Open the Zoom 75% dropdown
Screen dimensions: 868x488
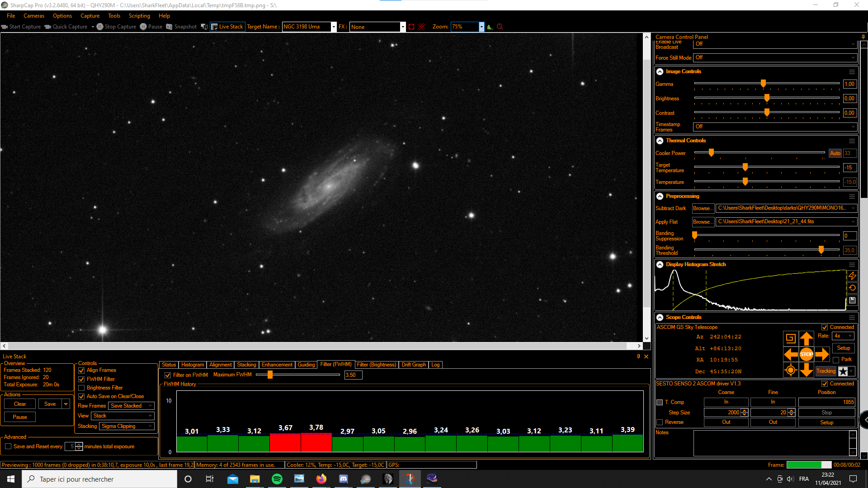481,27
